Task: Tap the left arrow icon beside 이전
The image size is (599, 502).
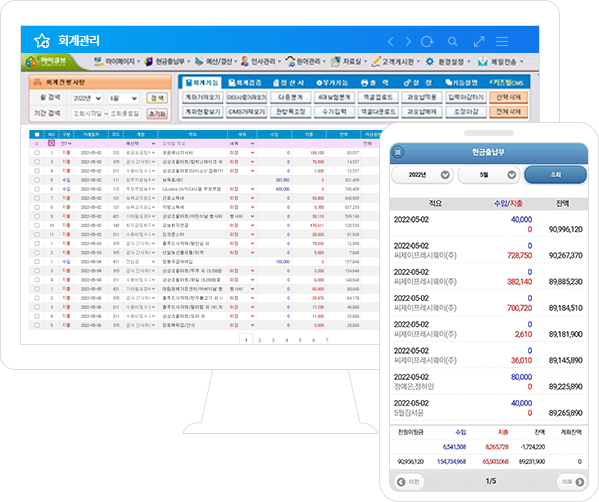Action: point(401,482)
